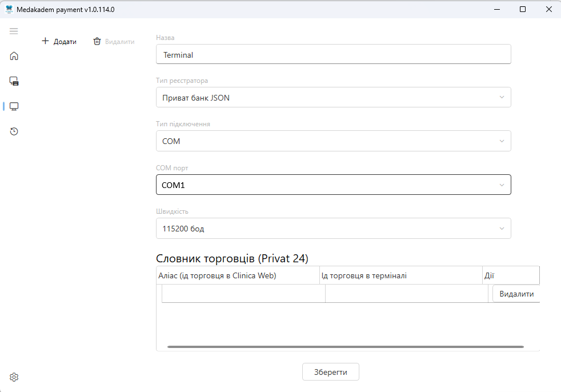Click the Аліас column header

coord(238,275)
